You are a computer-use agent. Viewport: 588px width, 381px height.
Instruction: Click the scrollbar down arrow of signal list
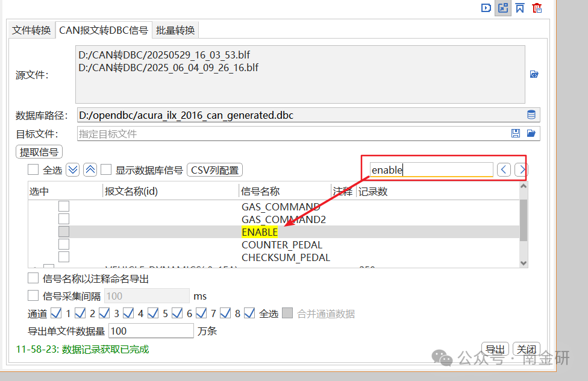[x=524, y=263]
